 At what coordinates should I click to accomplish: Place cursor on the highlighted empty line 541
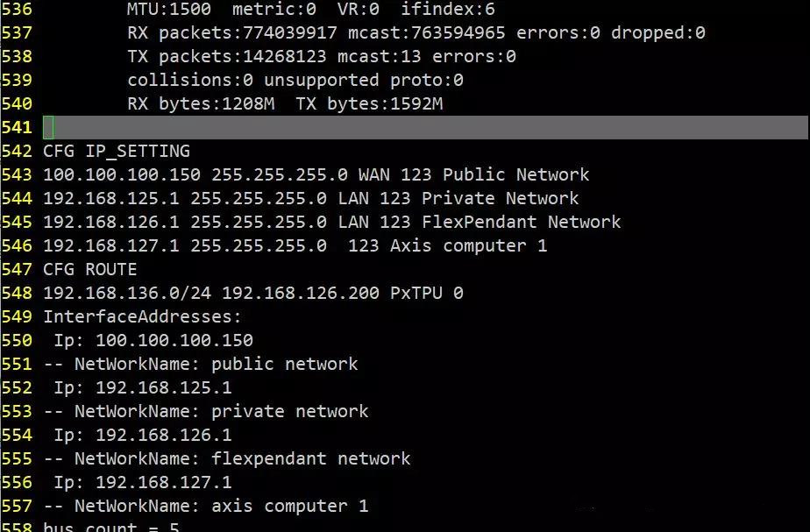426,127
